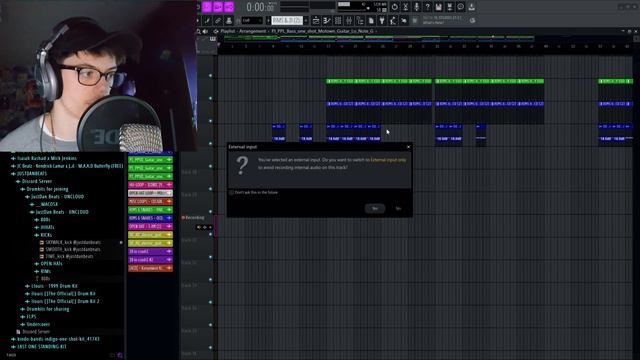Click the speech bubble icon in top toolbar
Screen dimensions: 640x360
click(x=460, y=7)
